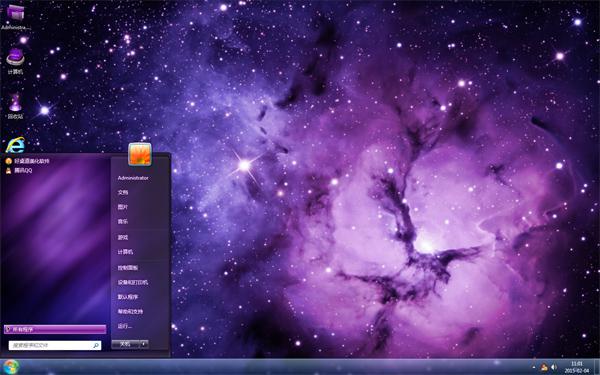This screenshot has height=375, width=600.
Task: Launch Internet Explorer from the desktop
Action: [15, 145]
